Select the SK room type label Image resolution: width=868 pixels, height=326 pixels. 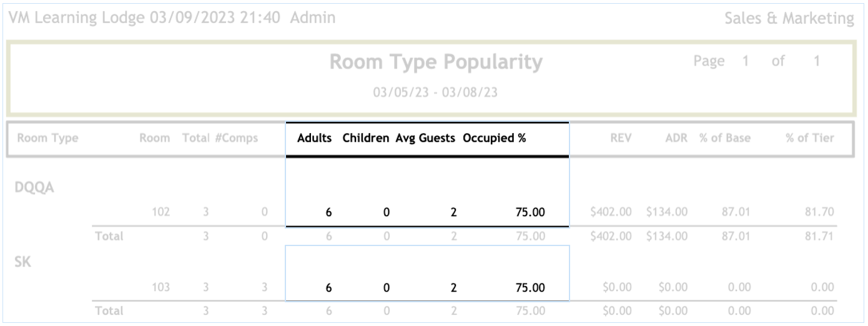[23, 262]
